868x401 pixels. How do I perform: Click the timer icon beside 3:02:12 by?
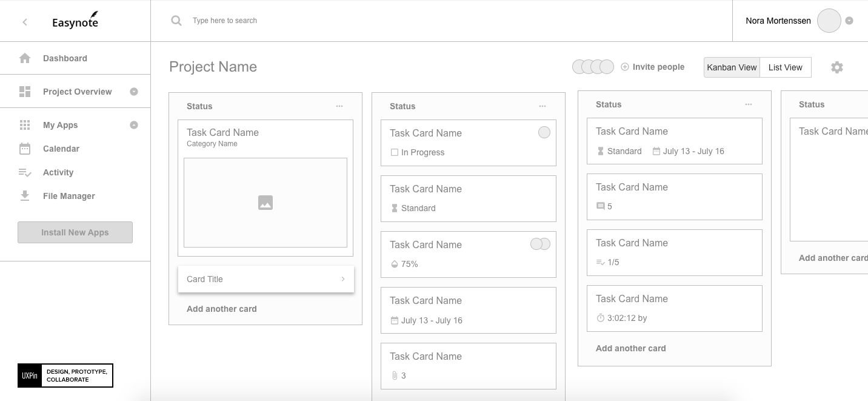pos(601,318)
